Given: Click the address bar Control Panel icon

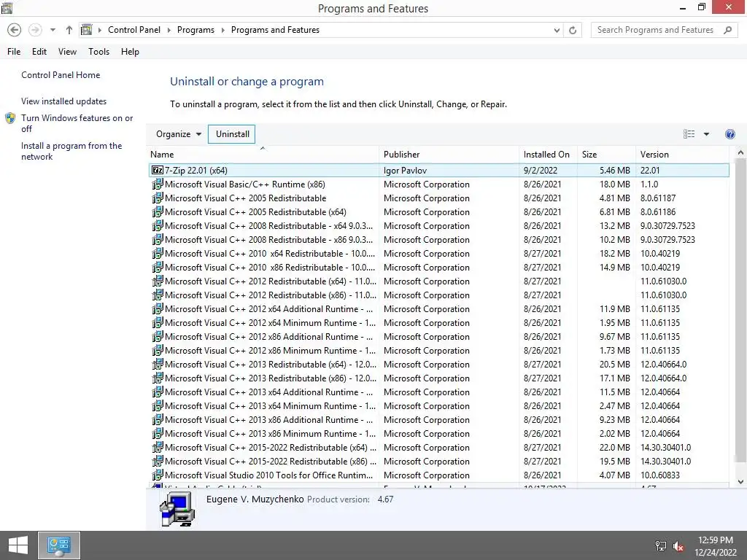Looking at the screenshot, I should [86, 29].
